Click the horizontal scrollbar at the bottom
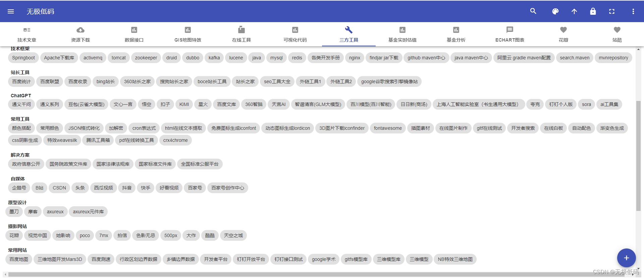644x278 pixels. [317, 274]
